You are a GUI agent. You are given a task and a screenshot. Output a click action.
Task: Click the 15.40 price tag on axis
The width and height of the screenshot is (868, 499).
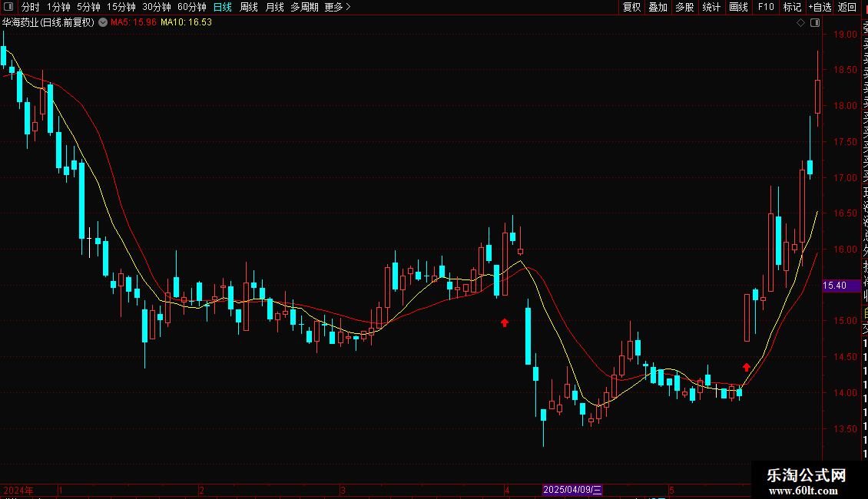(x=841, y=286)
